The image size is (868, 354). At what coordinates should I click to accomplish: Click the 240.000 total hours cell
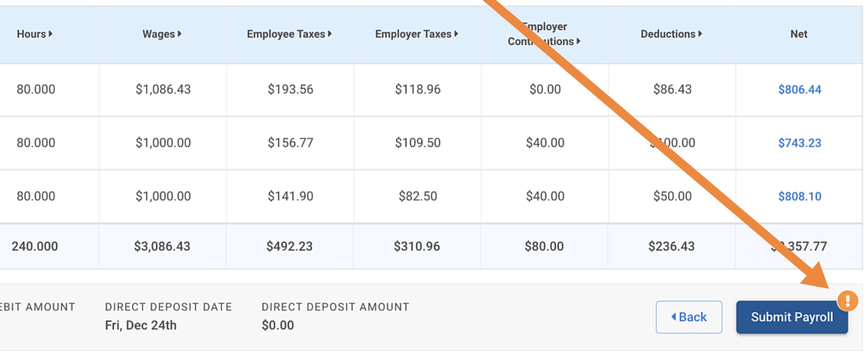[x=35, y=247]
